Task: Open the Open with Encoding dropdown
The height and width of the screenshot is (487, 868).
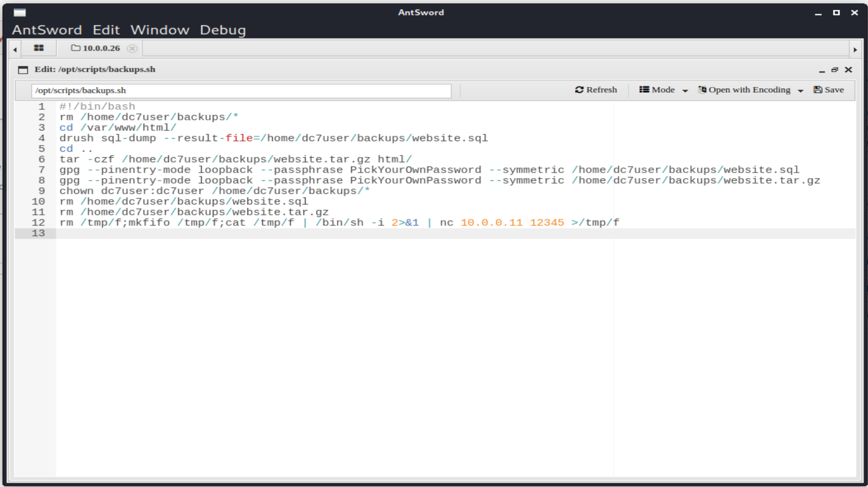Action: tap(750, 90)
